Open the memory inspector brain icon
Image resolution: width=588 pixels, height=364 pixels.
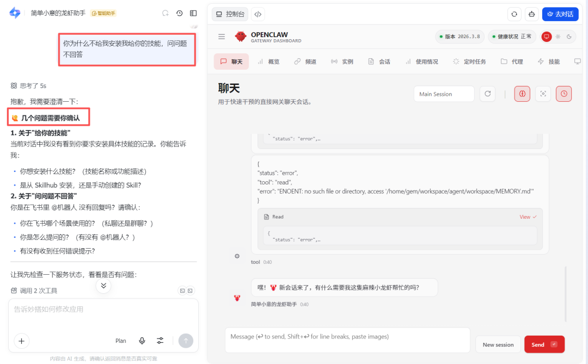pyautogui.click(x=522, y=94)
